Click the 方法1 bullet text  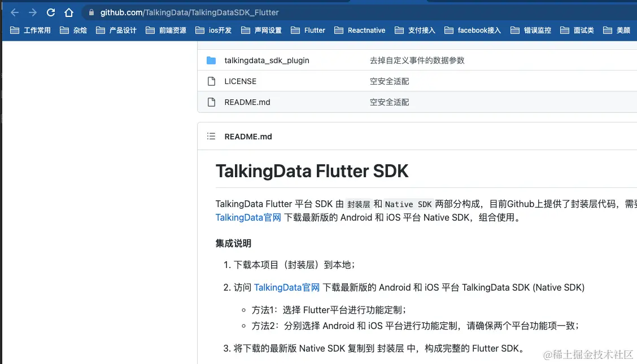point(329,310)
